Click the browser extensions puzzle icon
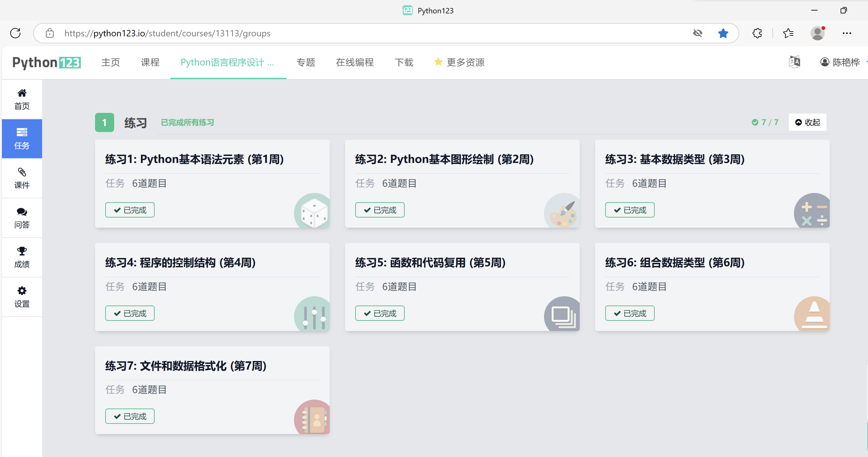 click(757, 33)
